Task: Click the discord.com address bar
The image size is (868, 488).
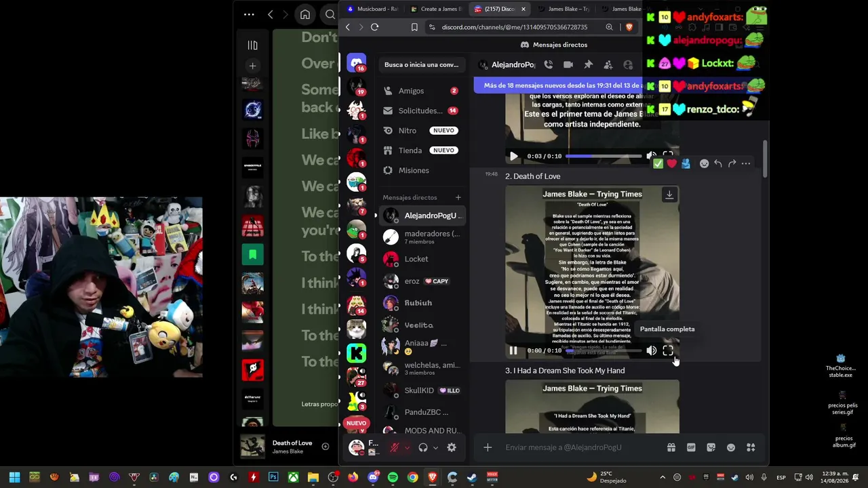Action: 515,27
